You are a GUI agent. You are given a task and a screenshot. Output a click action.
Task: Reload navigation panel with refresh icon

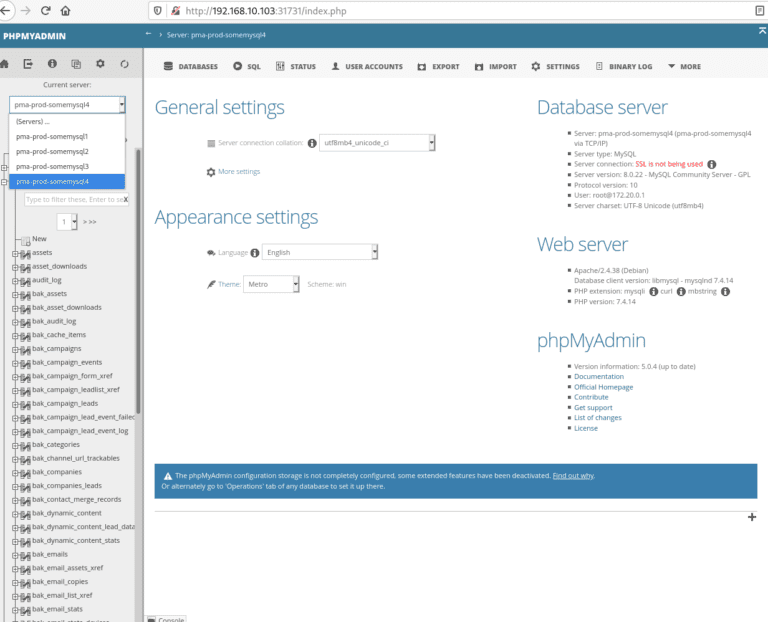pyautogui.click(x=124, y=64)
